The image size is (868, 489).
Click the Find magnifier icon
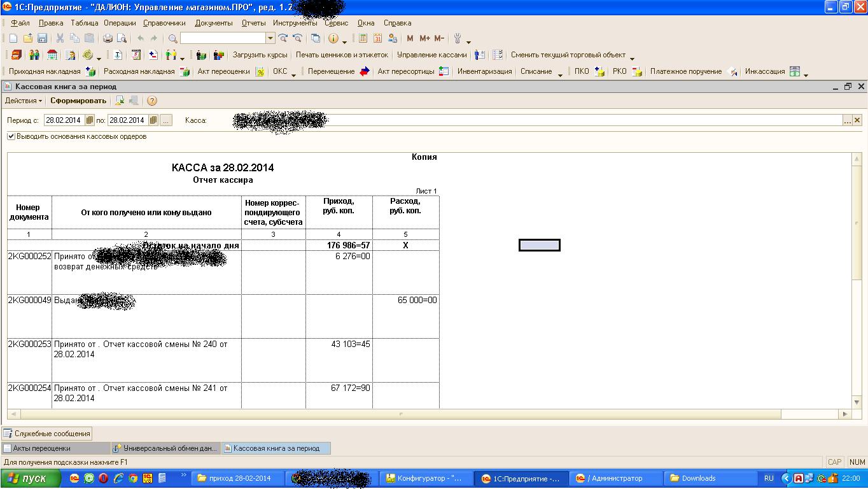(172, 38)
